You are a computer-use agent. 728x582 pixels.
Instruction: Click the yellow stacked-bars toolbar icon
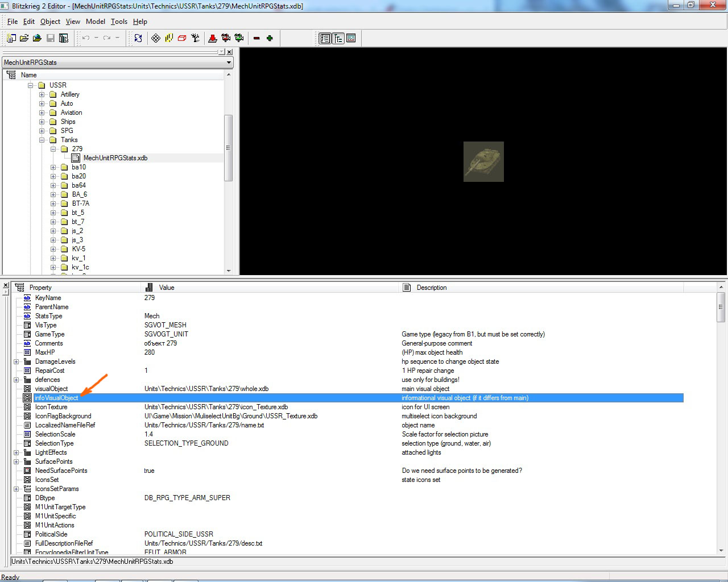point(169,38)
